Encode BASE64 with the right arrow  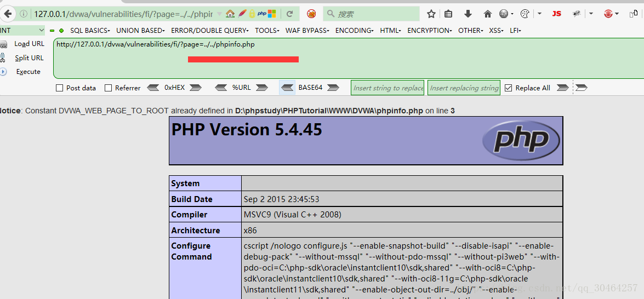333,88
